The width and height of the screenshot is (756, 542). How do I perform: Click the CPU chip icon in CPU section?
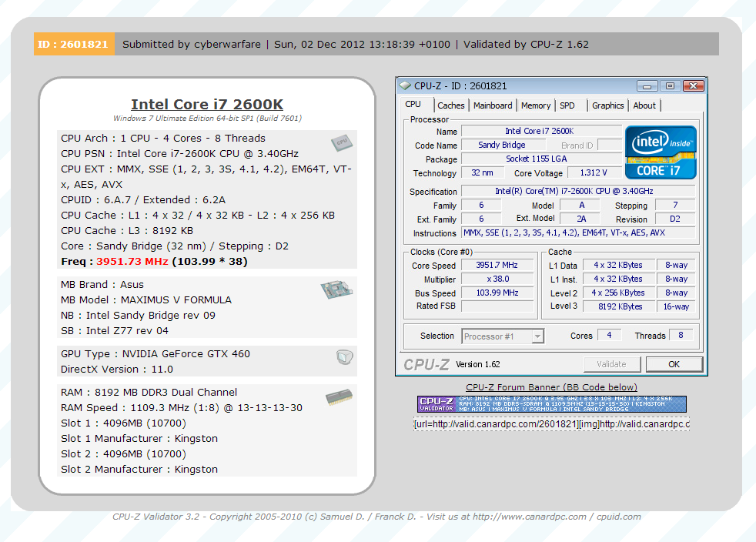(342, 142)
